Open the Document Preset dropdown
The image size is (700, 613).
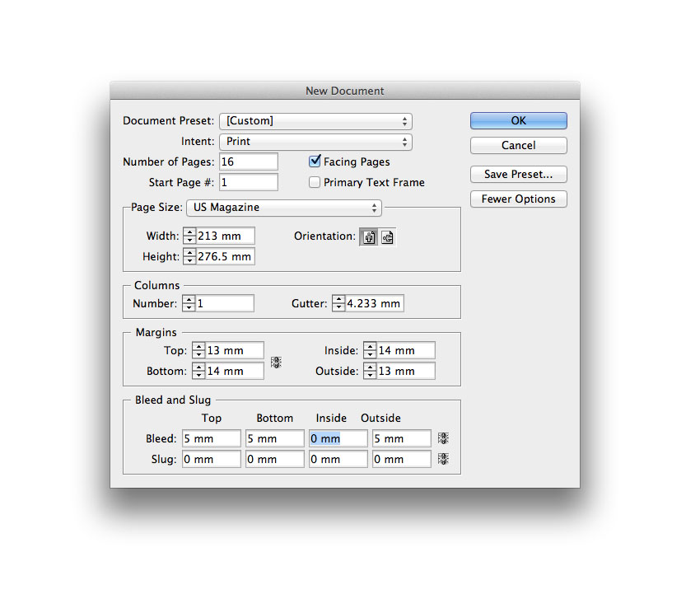[315, 121]
